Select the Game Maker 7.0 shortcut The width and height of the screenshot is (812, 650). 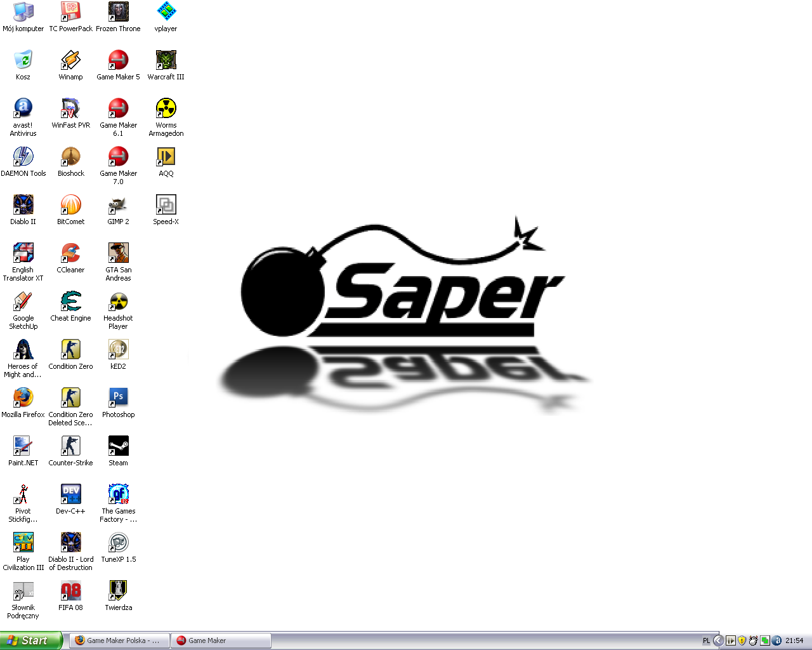[x=118, y=157]
